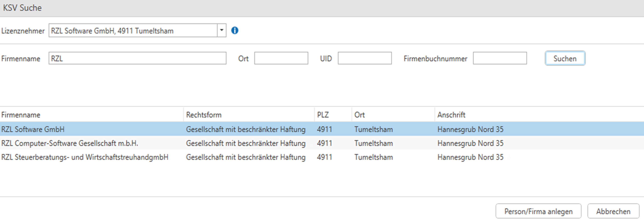Click the Abbrechen button
Image resolution: width=644 pixels, height=223 pixels.
613,211
